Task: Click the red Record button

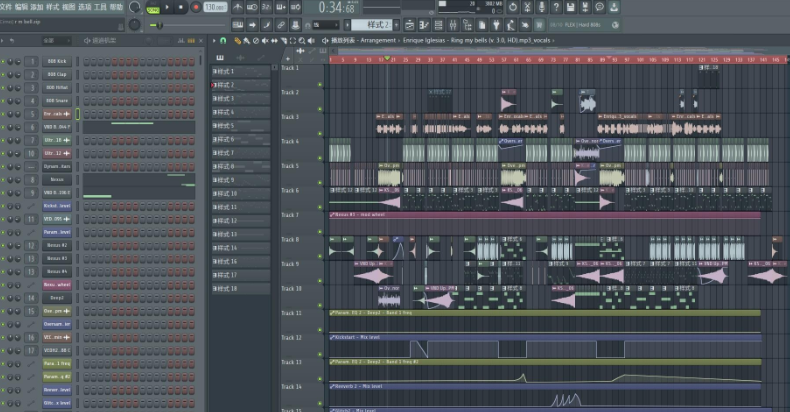Action: [195, 7]
